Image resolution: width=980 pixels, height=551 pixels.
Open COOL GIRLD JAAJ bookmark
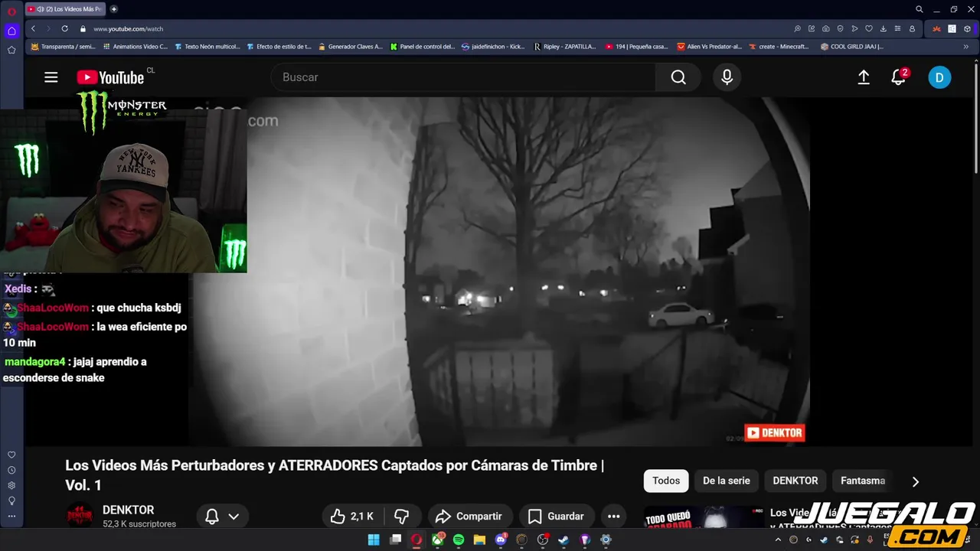[x=851, y=47]
